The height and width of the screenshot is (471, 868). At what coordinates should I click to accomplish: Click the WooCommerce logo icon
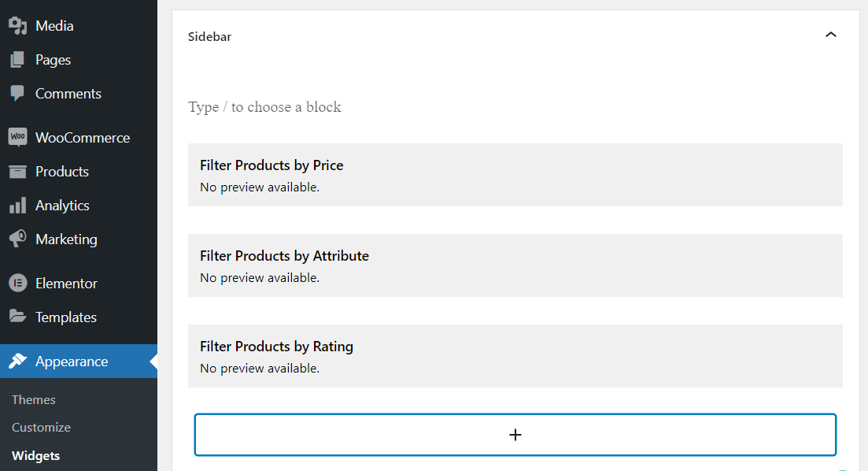(x=18, y=137)
